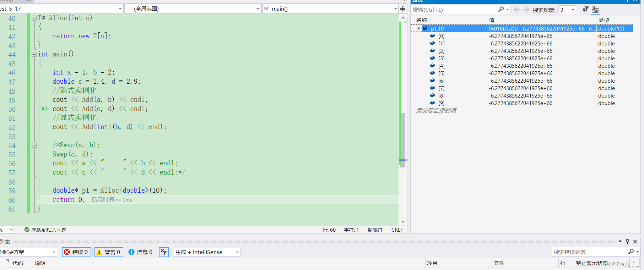Open the error list window options arrow
Viewport: 644px width, 270px height.
[x=620, y=241]
